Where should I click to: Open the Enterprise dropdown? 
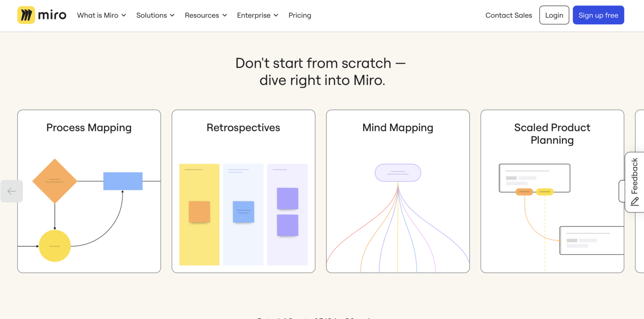point(257,15)
